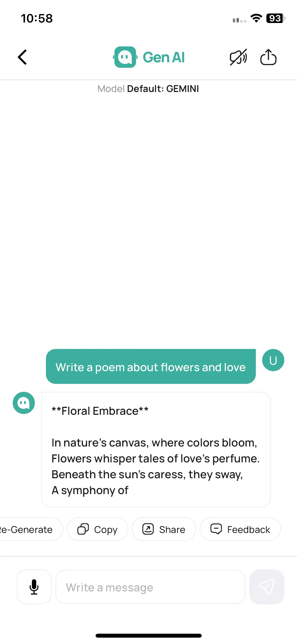Toggle the muted voice speaker icon
This screenshot has height=644, width=297.
[238, 57]
